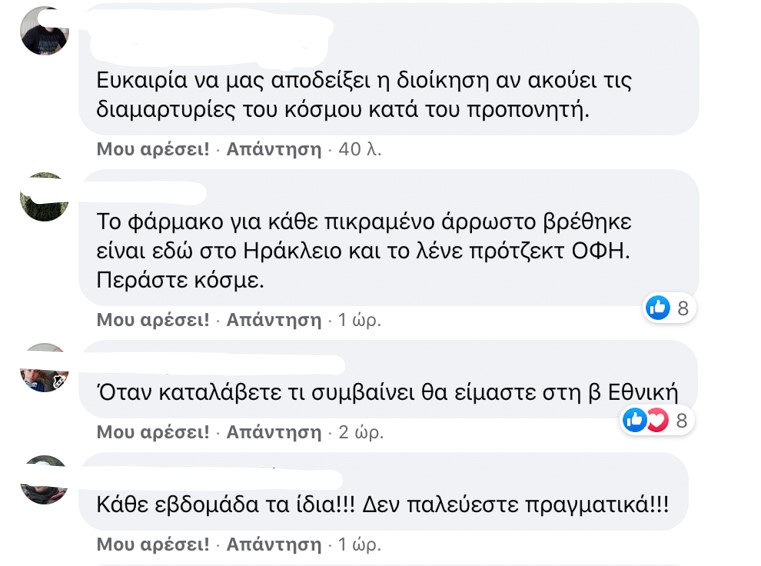Image resolution: width=761 pixels, height=566 pixels.
Task: Like the Κάθε εβδομάδα τα ίδια comment
Action: point(153,545)
